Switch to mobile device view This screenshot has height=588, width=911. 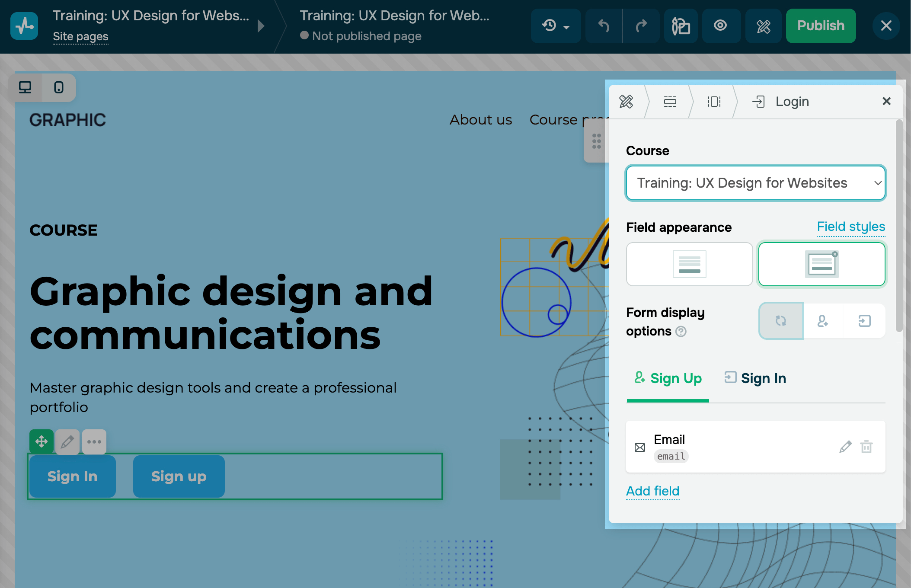pyautogui.click(x=59, y=88)
